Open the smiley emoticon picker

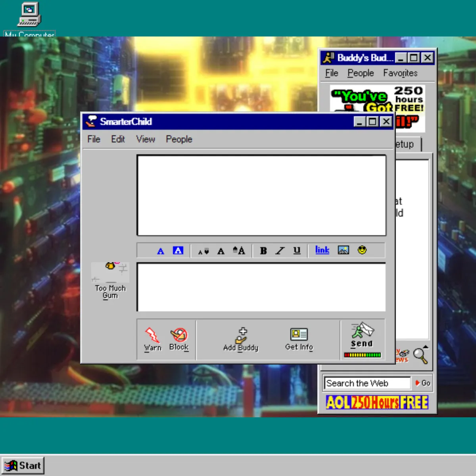click(x=362, y=250)
